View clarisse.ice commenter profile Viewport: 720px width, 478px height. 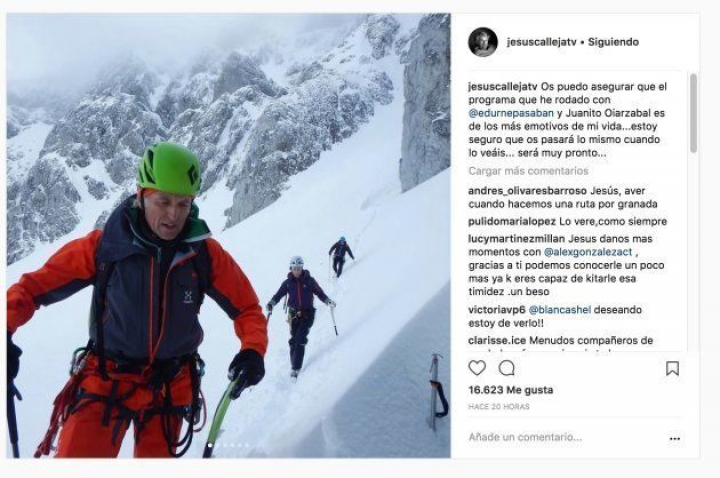(x=497, y=341)
